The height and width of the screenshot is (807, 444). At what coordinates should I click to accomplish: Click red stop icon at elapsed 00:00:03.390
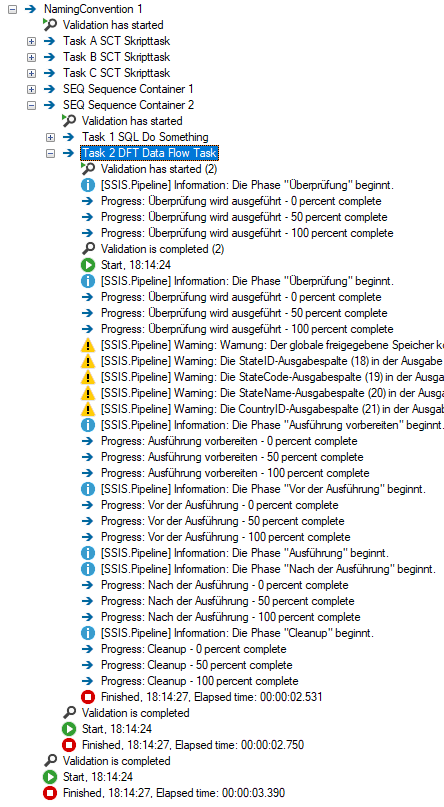[x=50, y=793]
